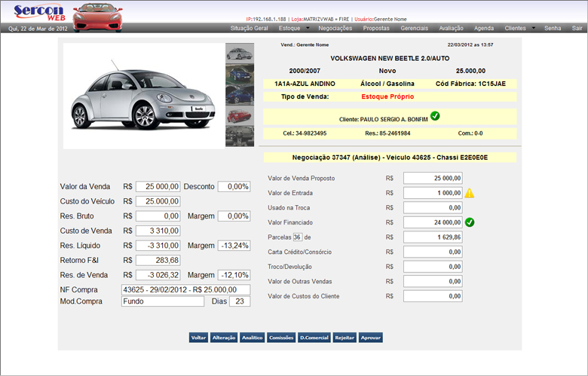
Task: Open the Situação Geral menu
Action: click(249, 28)
